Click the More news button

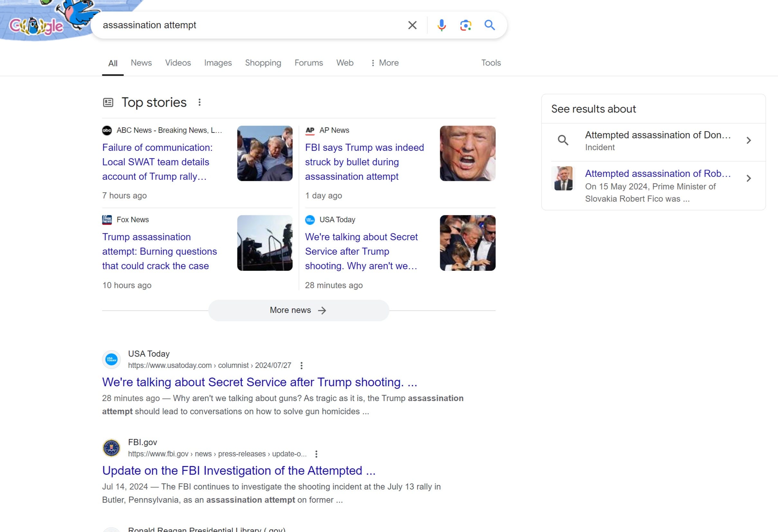(298, 310)
